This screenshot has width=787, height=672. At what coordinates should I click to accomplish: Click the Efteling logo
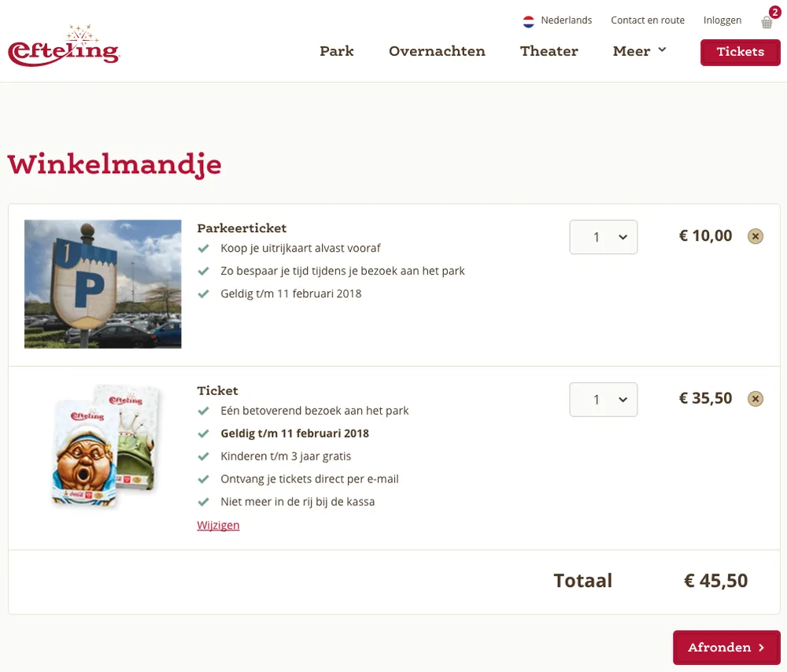63,44
